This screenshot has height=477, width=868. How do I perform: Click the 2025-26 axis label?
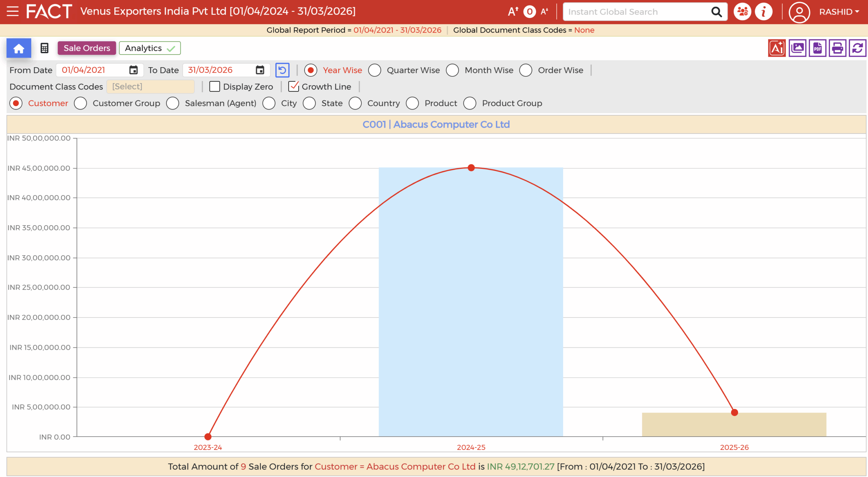click(734, 447)
